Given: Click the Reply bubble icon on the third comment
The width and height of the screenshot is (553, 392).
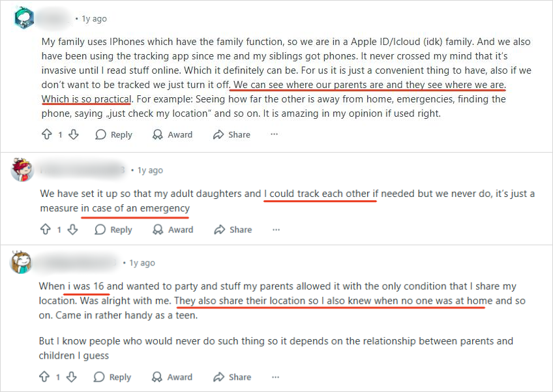Looking at the screenshot, I should point(98,376).
